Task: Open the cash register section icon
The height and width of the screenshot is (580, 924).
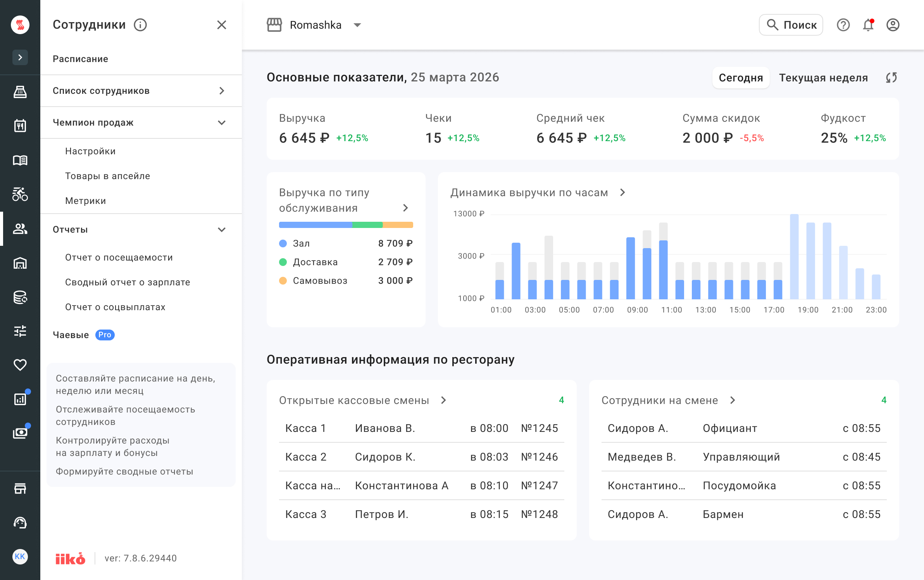Action: pyautogui.click(x=20, y=92)
